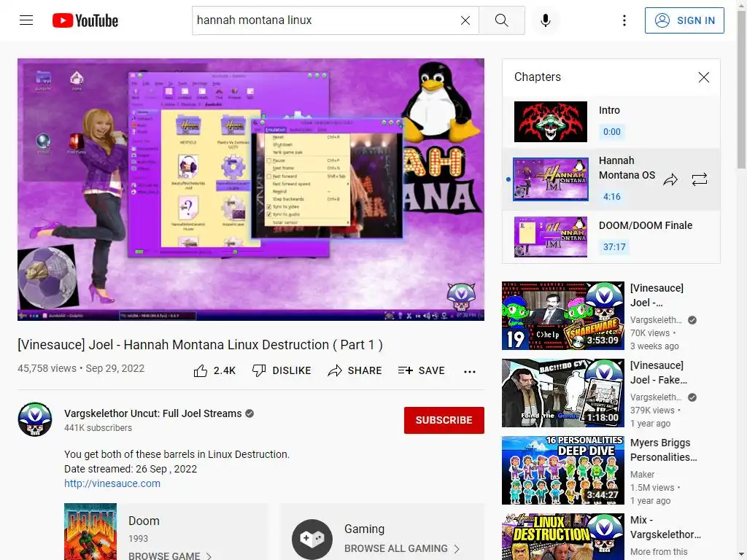The width and height of the screenshot is (747, 560).
Task: Open Vargskelethor channel avatar
Action: point(35,419)
